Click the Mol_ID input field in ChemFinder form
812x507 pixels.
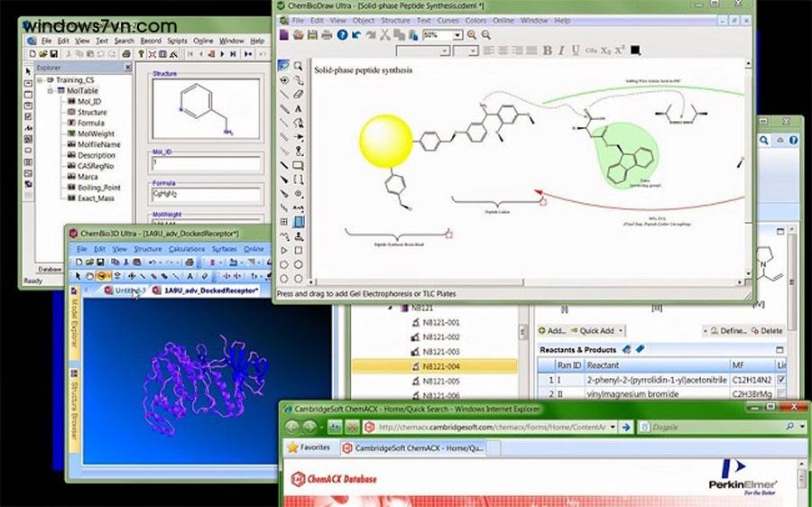pyautogui.click(x=206, y=163)
